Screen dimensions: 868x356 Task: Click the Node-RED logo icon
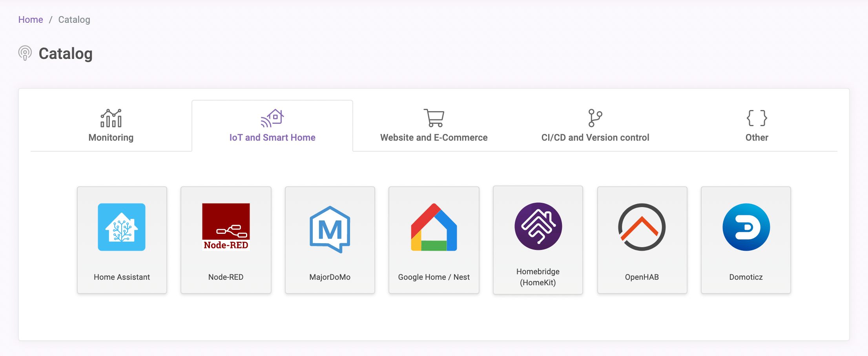click(x=226, y=227)
